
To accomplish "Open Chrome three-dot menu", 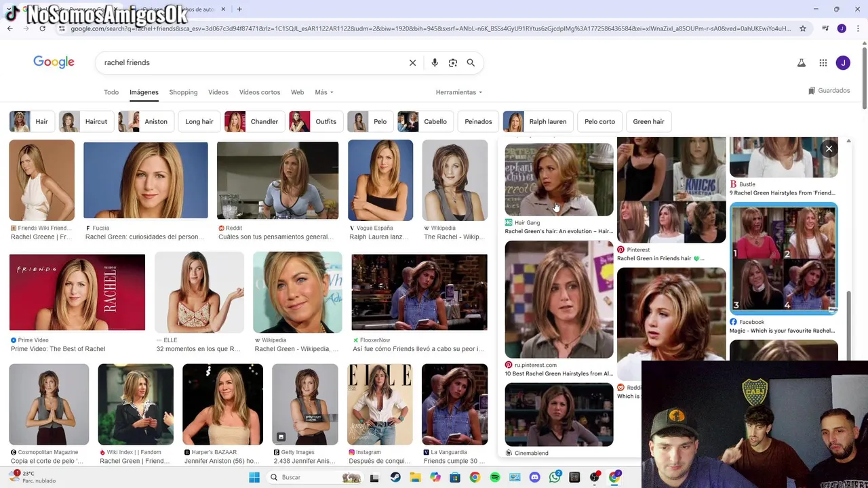I will (x=856, y=28).
